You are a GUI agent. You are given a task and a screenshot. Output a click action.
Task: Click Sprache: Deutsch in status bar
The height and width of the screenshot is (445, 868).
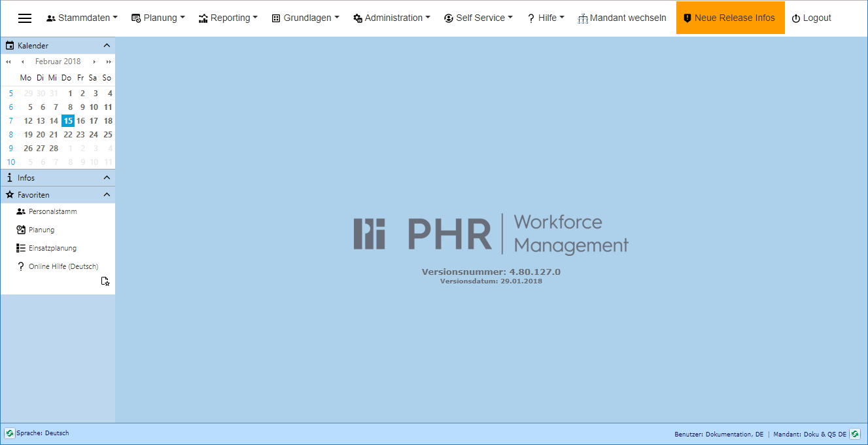pos(43,433)
